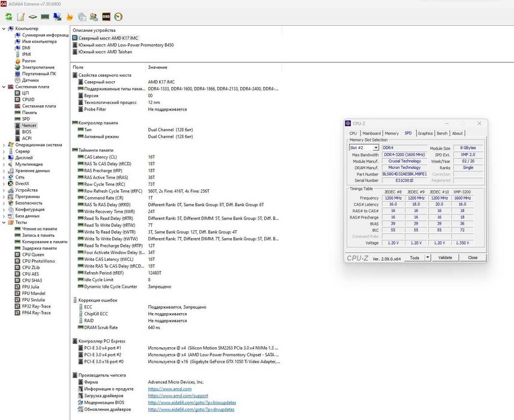
Task: Click the Refresh toolbar icon in AIDA64
Action: tap(8, 17)
